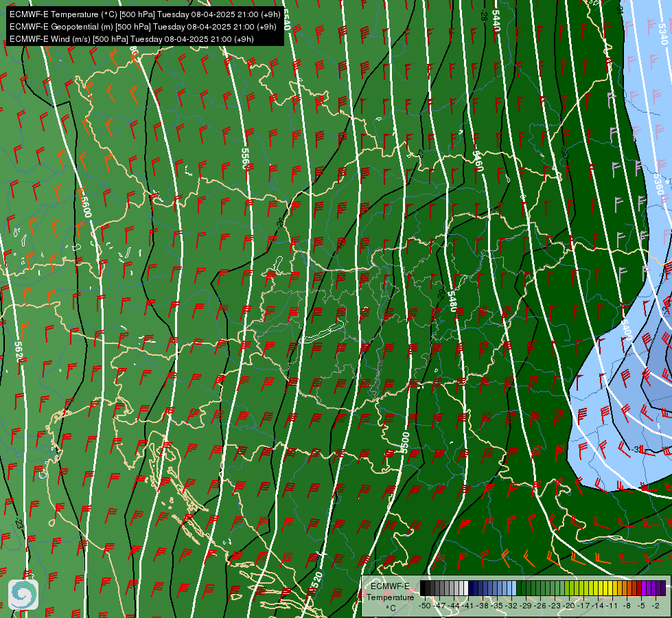Click the legend title 'ECMWF-E Temperature °C'
The height and width of the screenshot is (618, 672).
click(390, 597)
